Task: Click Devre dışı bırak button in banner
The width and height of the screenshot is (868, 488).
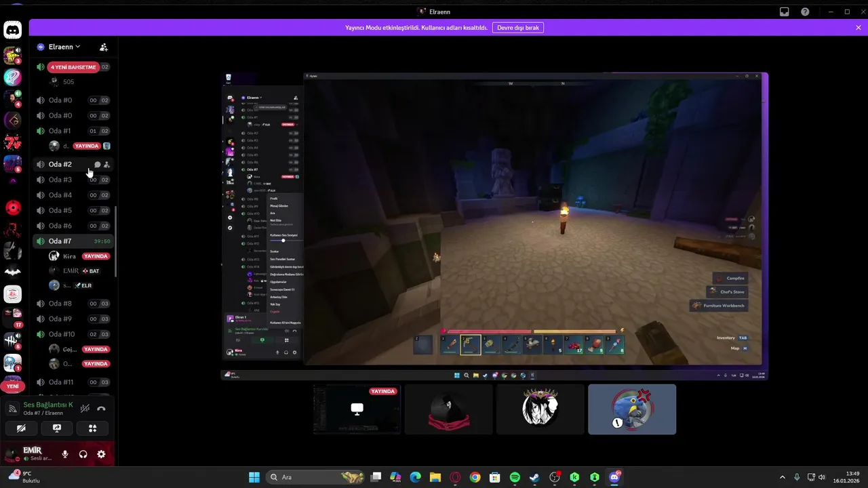Action: (x=518, y=28)
